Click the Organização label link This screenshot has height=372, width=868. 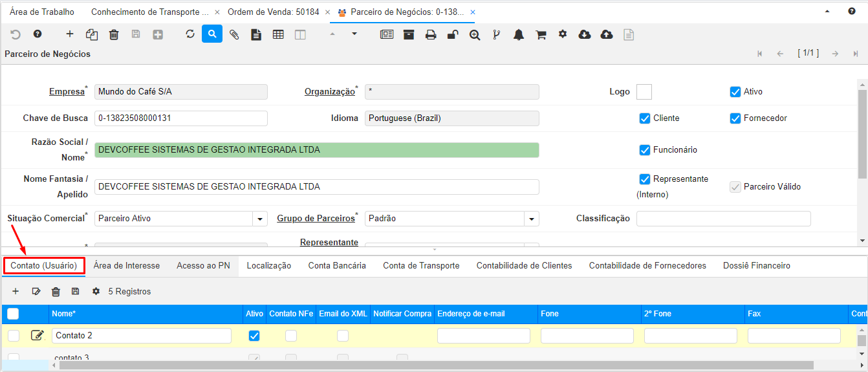[x=329, y=92]
